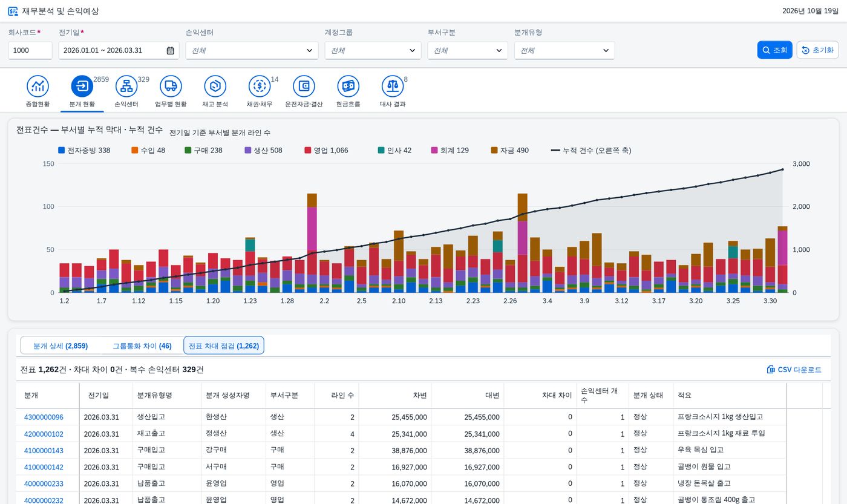The image size is (847, 504).
Task: Sort by the 전기일 column header
Action: (105, 395)
